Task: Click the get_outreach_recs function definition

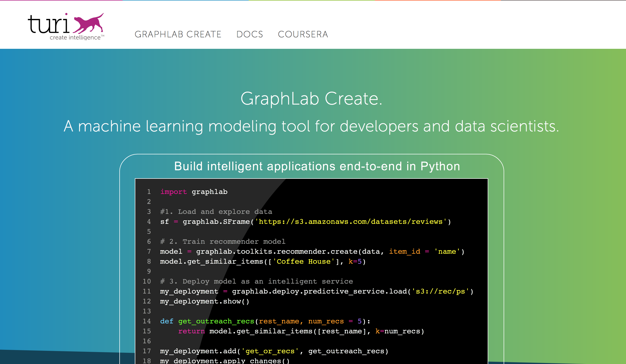Action: point(216,321)
